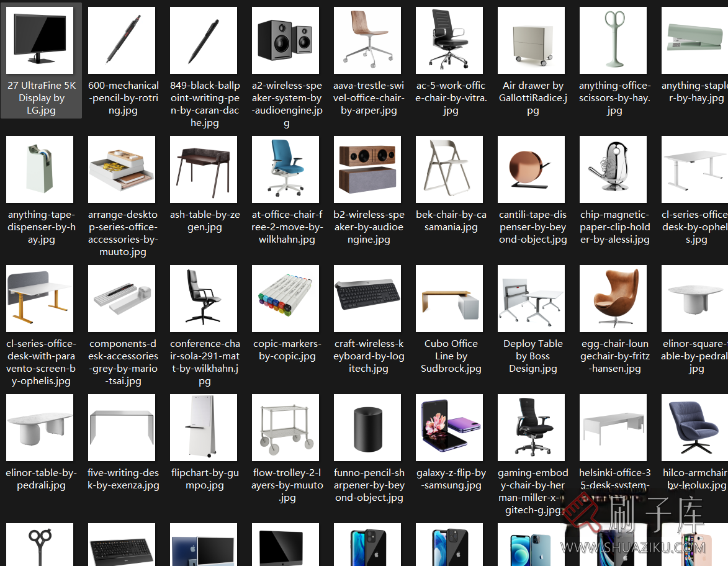Screen dimensions: 728x566
Task: Click the b2 wireless speaker thumbnail
Action: (368, 169)
